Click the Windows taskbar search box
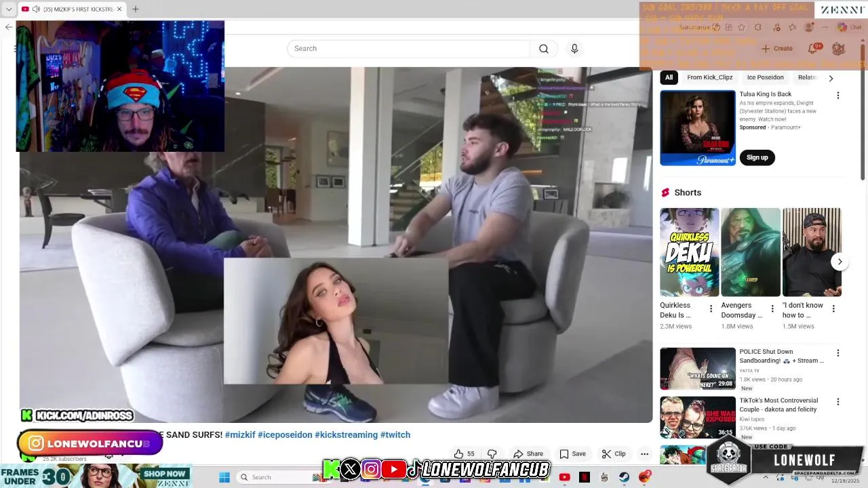Viewport: 868px width, 488px height. pos(279,477)
